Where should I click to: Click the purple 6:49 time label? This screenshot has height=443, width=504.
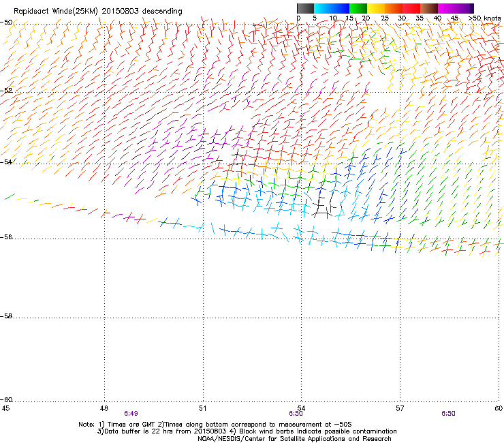point(131,414)
